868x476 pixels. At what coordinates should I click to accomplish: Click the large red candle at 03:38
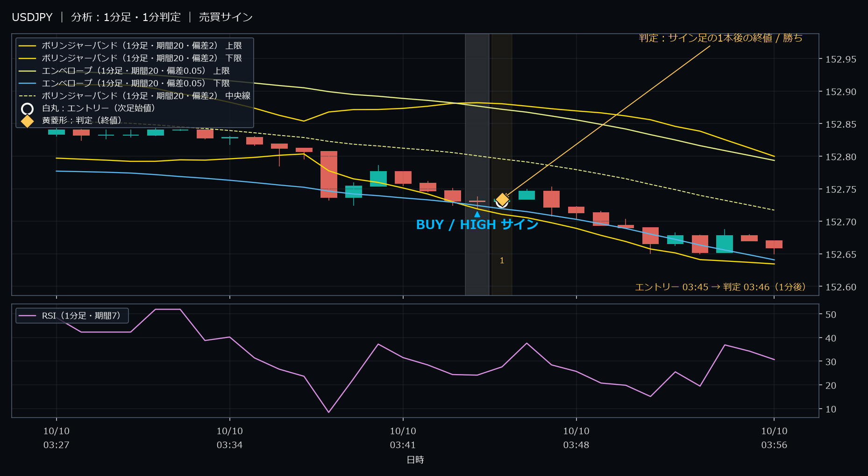click(329, 174)
